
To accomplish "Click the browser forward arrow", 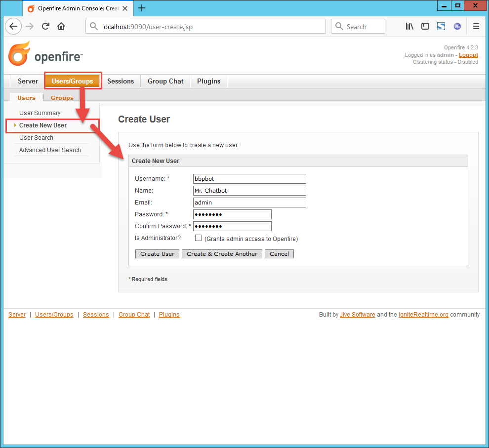I will pos(30,26).
